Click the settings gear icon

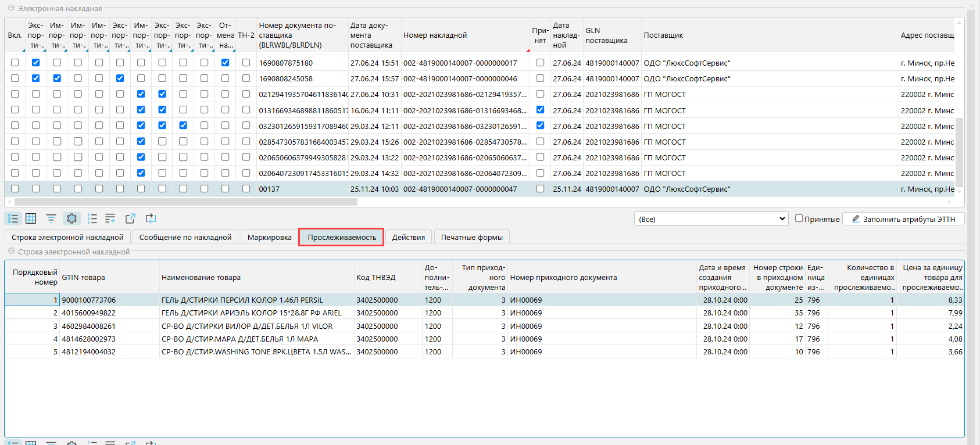(71, 218)
